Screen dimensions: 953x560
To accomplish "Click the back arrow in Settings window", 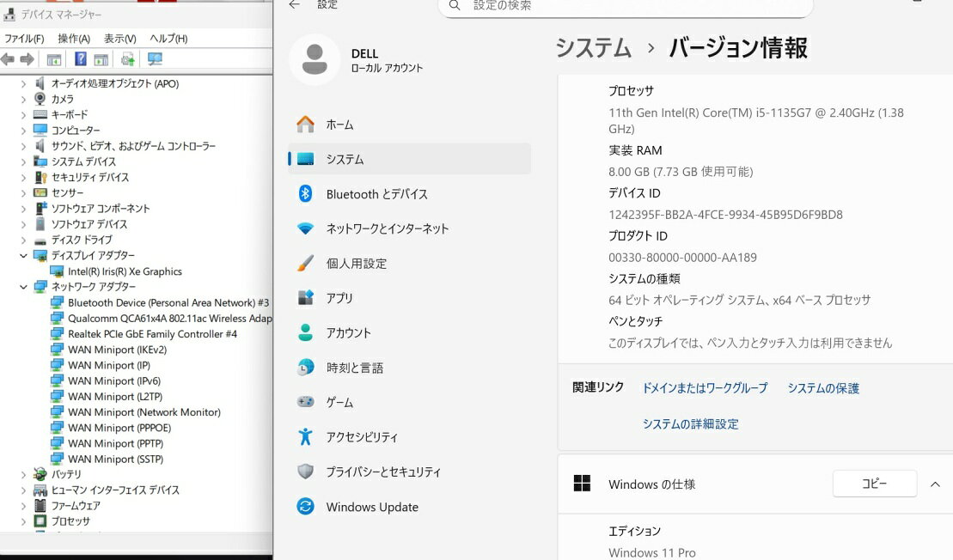I will click(x=295, y=5).
